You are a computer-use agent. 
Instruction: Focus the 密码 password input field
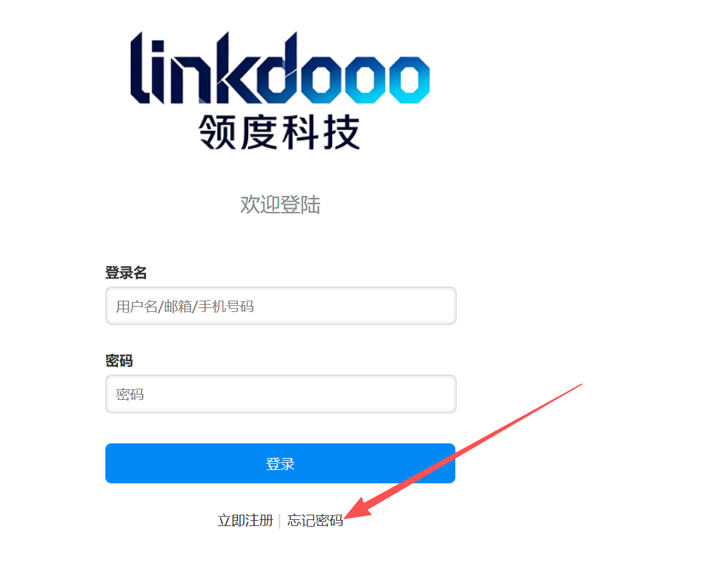pyautogui.click(x=281, y=394)
